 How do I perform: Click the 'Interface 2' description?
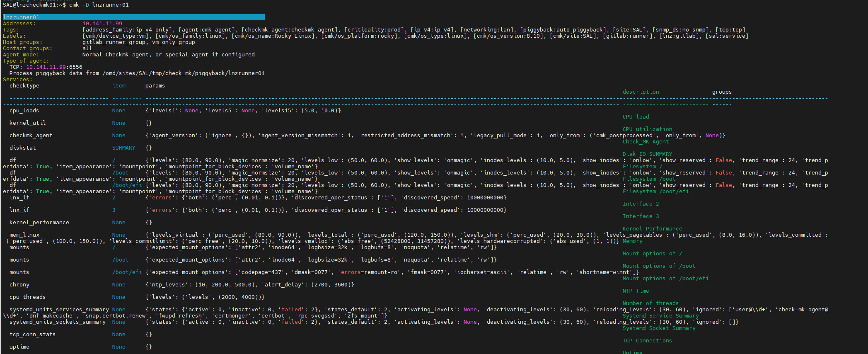click(640, 204)
